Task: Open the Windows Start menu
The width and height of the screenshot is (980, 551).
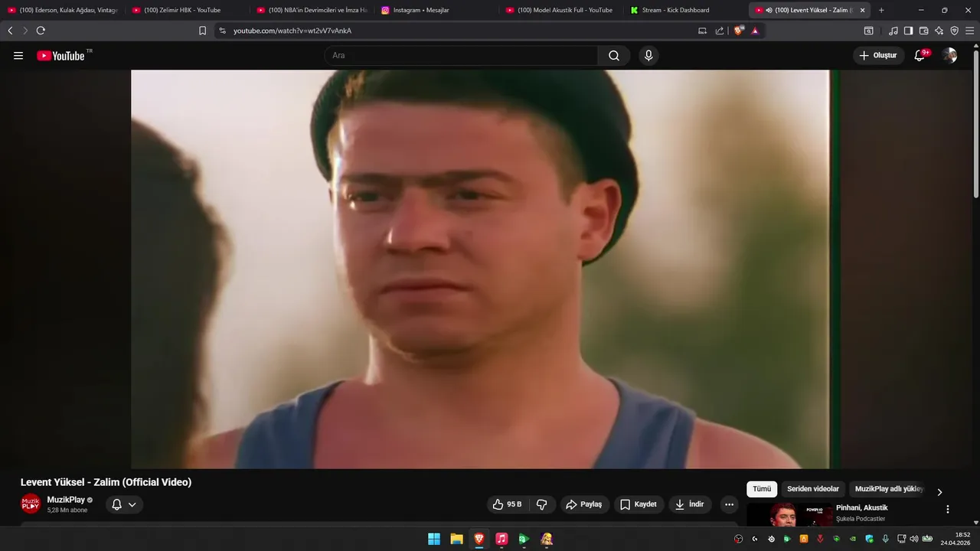Action: (434, 539)
